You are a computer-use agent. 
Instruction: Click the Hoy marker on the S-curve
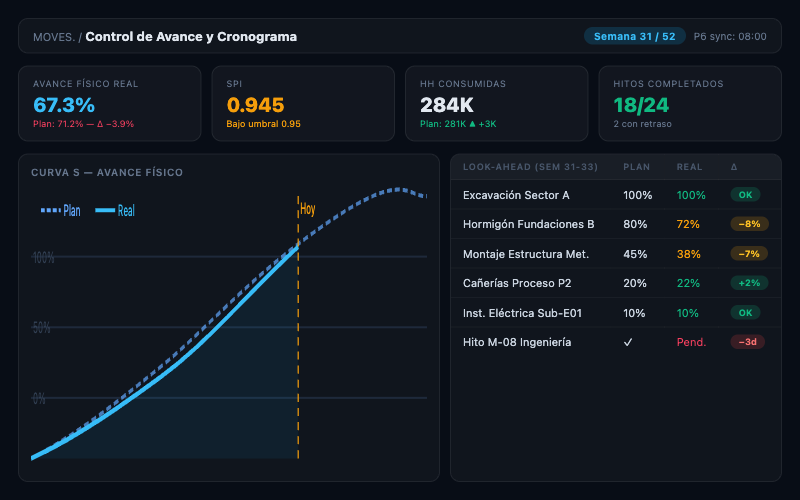pyautogui.click(x=307, y=210)
